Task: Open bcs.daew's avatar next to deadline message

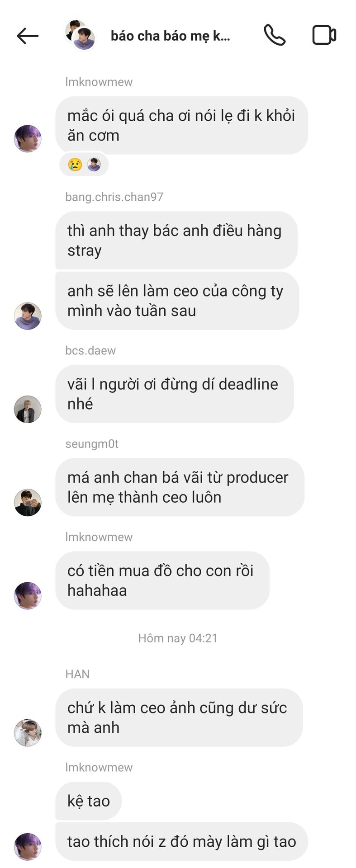Action: point(28,409)
